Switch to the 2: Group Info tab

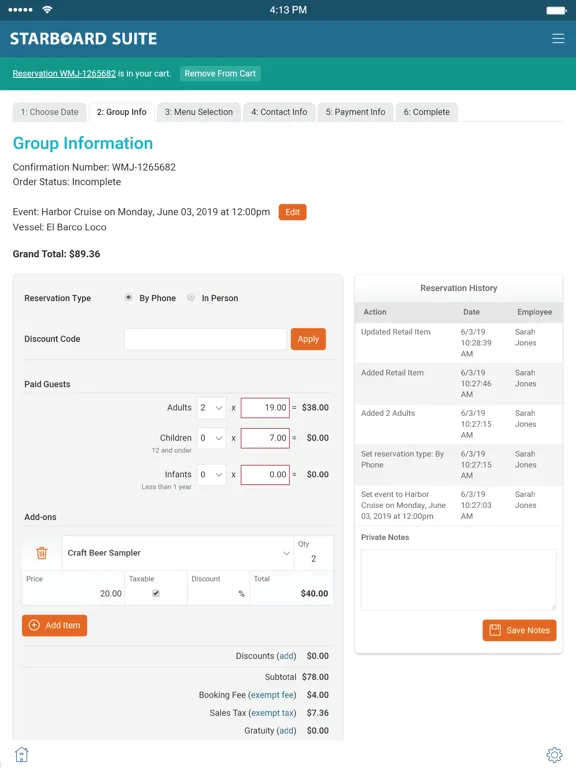(121, 112)
